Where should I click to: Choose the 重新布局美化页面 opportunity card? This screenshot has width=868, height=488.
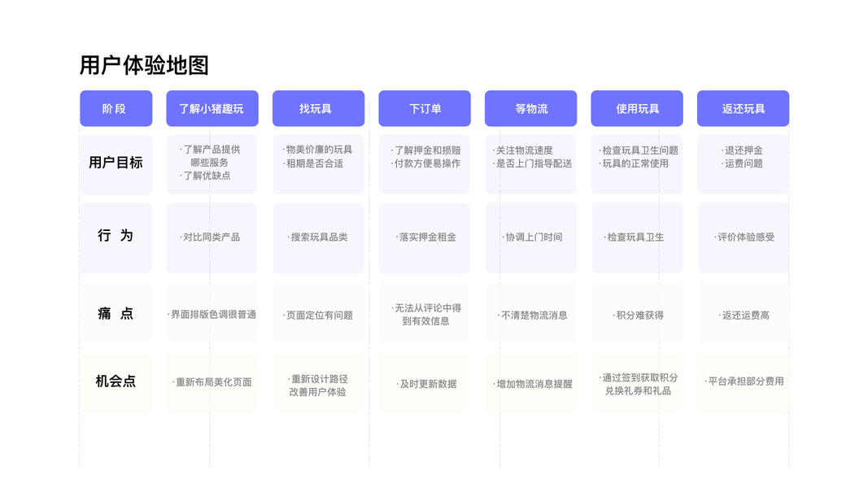pyautogui.click(x=212, y=381)
